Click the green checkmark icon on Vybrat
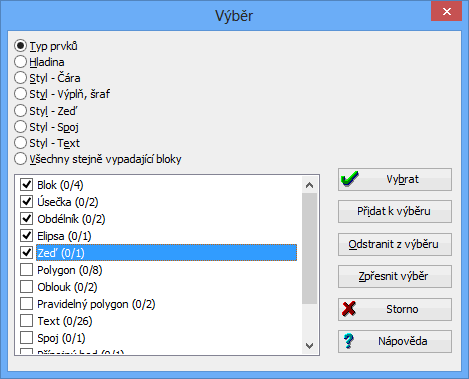The image size is (469, 379). click(350, 179)
